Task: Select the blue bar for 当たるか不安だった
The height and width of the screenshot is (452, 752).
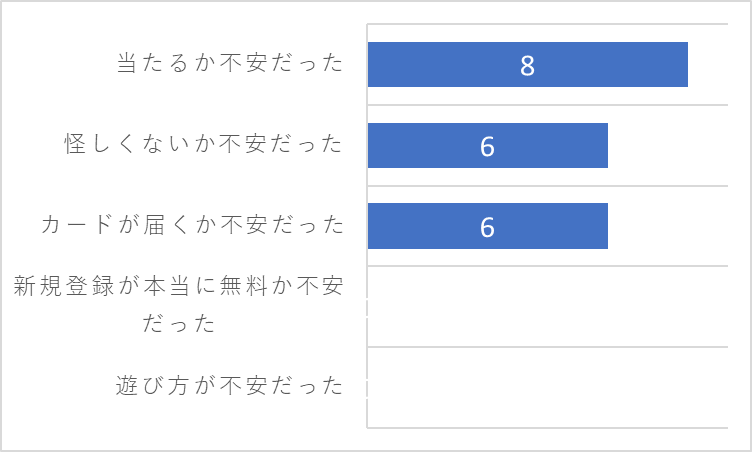Action: click(x=528, y=65)
